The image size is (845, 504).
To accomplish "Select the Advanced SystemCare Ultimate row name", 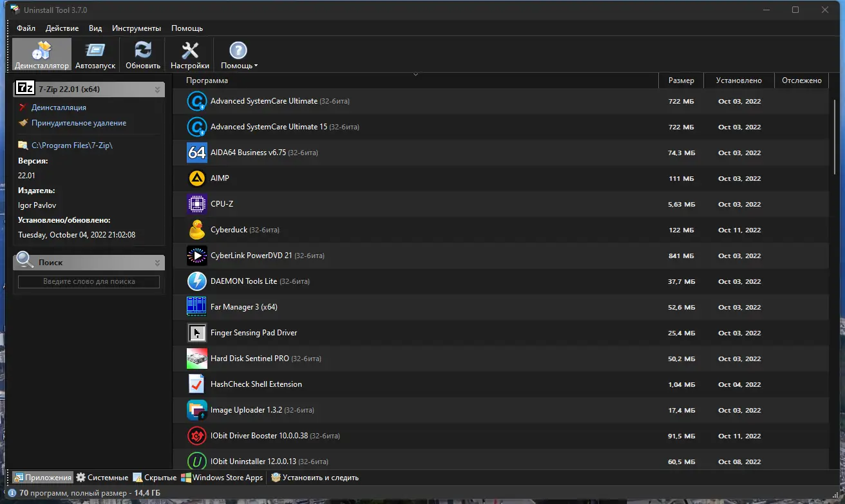I will (x=264, y=101).
